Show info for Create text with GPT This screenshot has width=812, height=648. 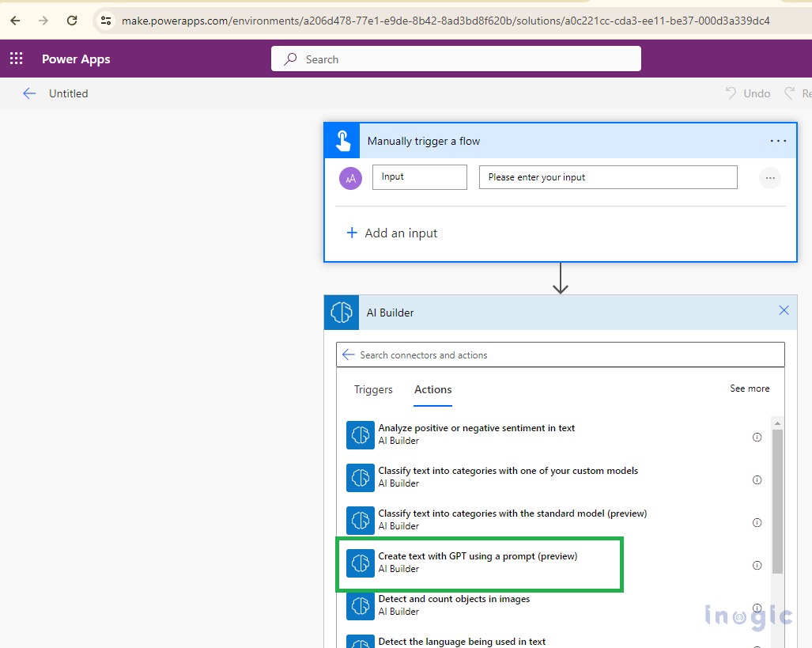tap(757, 565)
